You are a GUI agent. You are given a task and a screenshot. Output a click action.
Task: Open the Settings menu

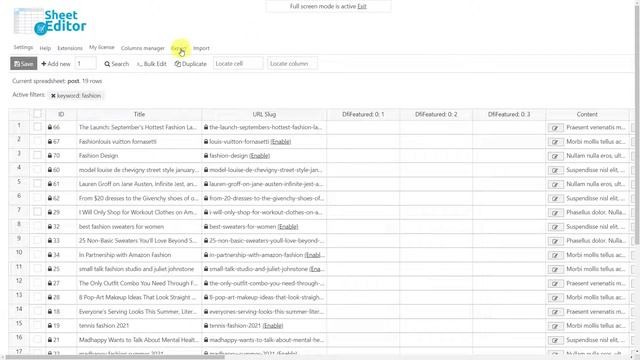pyautogui.click(x=23, y=47)
